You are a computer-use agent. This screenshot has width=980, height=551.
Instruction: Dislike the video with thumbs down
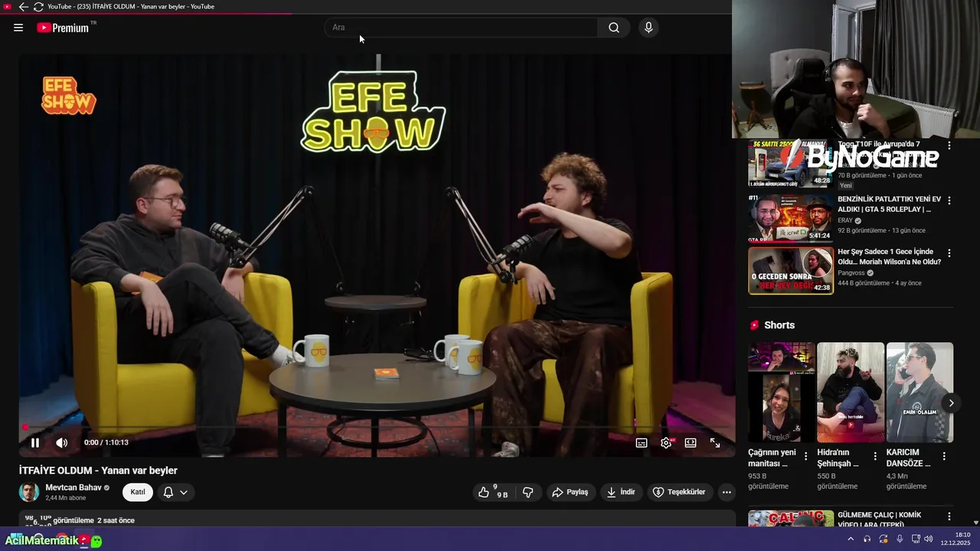(x=528, y=492)
